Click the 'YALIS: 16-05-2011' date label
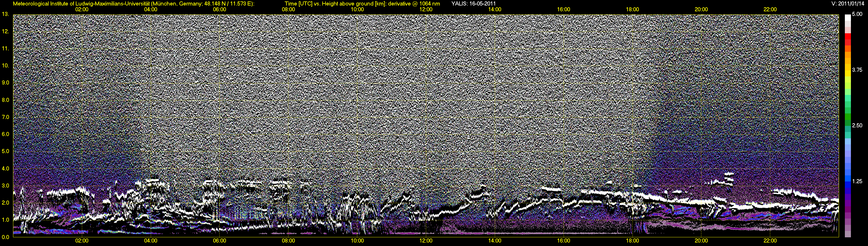Image resolution: width=868 pixels, height=246 pixels. (473, 4)
